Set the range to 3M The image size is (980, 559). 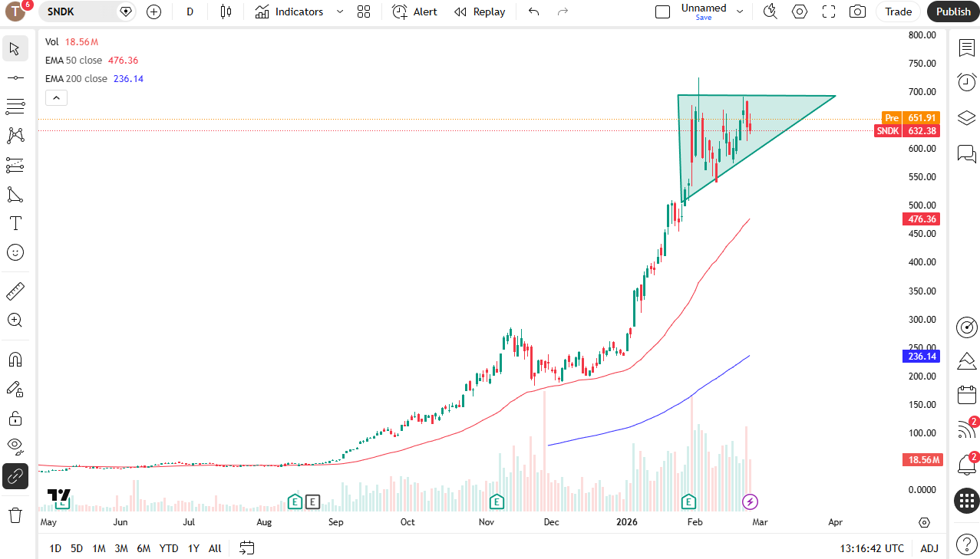click(121, 548)
